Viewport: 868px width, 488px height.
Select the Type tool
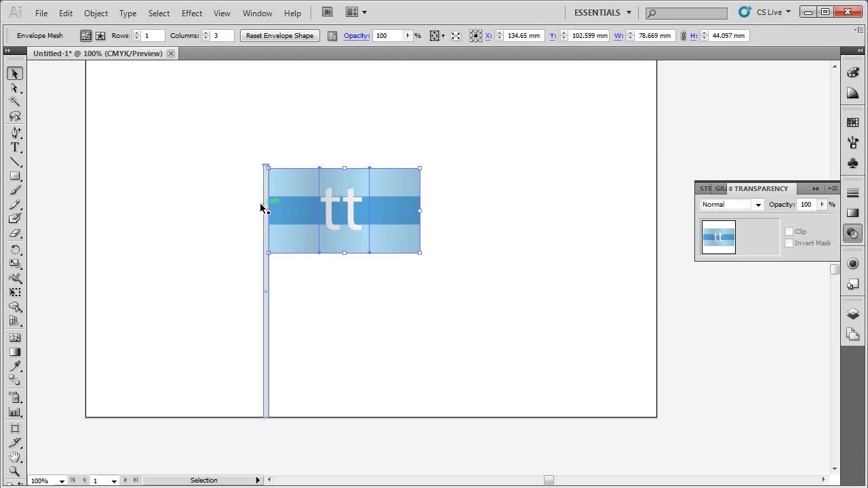(x=15, y=147)
